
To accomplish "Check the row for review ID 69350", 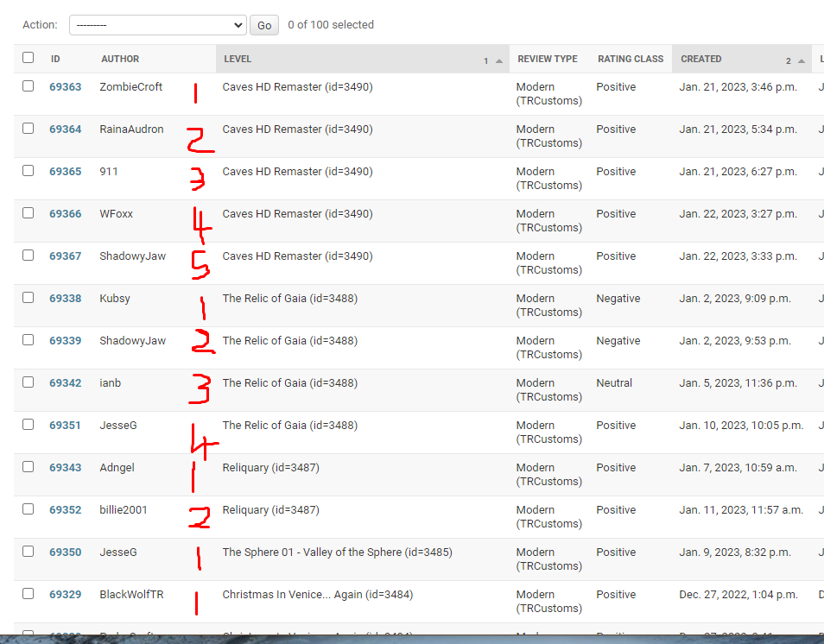I will pyautogui.click(x=27, y=552).
